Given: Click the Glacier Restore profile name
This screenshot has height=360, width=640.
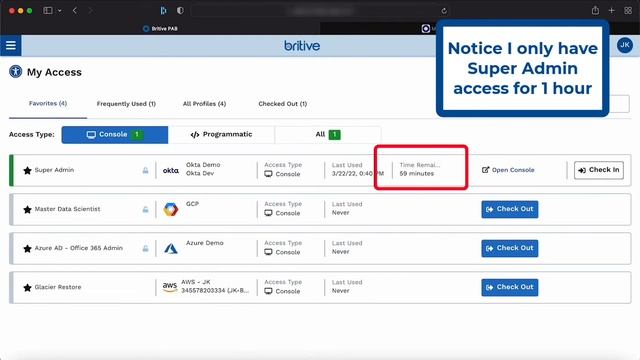Looking at the screenshot, I should pyautogui.click(x=58, y=287).
